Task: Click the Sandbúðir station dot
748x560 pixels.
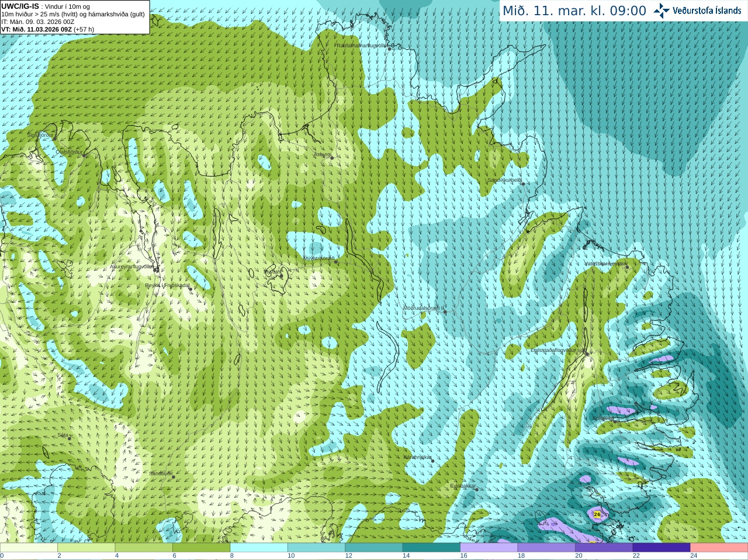Action: pyautogui.click(x=173, y=477)
